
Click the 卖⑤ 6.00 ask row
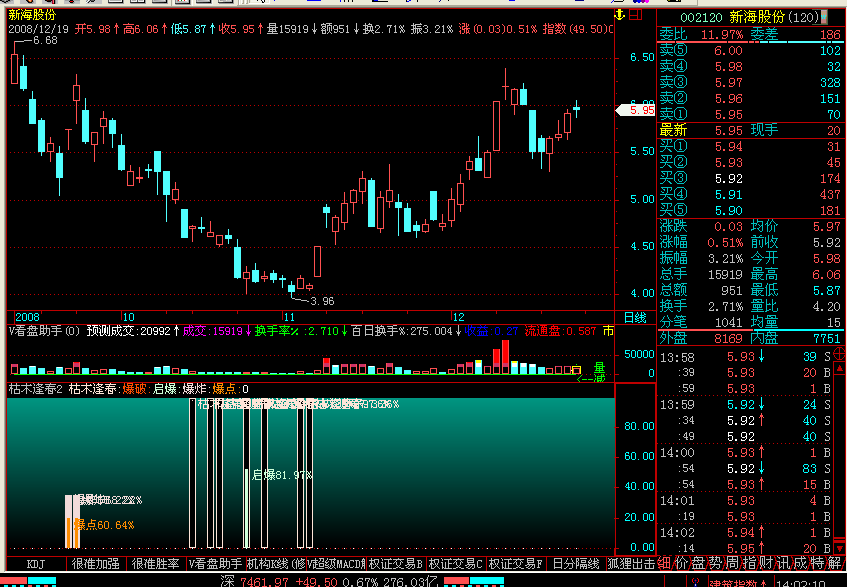pyautogui.click(x=750, y=51)
